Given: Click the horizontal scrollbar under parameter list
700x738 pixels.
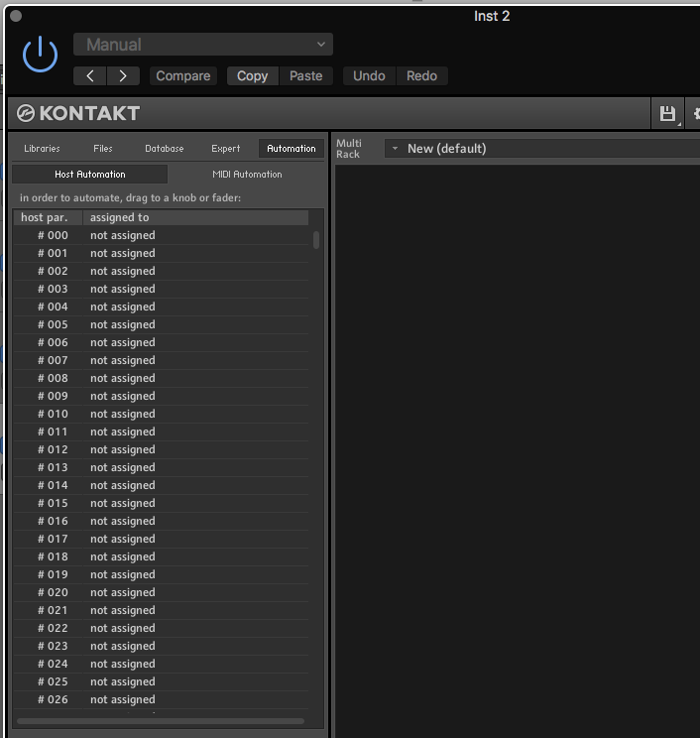Looking at the screenshot, I should [161, 721].
